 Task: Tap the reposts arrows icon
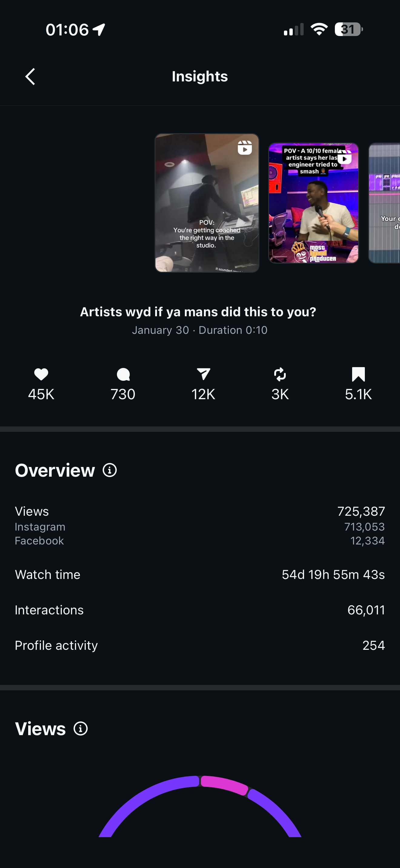280,374
